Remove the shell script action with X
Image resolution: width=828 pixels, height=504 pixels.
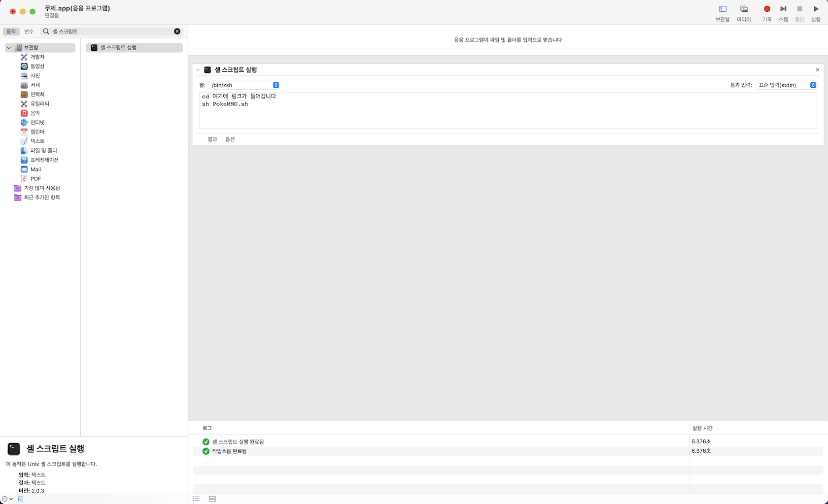[x=817, y=70]
